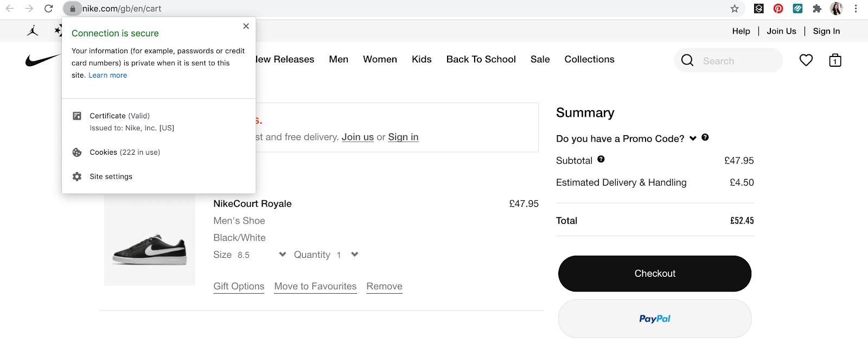Click the Estimated Delivery £4.50 amount
Screen dimensions: 868x355
point(742,182)
